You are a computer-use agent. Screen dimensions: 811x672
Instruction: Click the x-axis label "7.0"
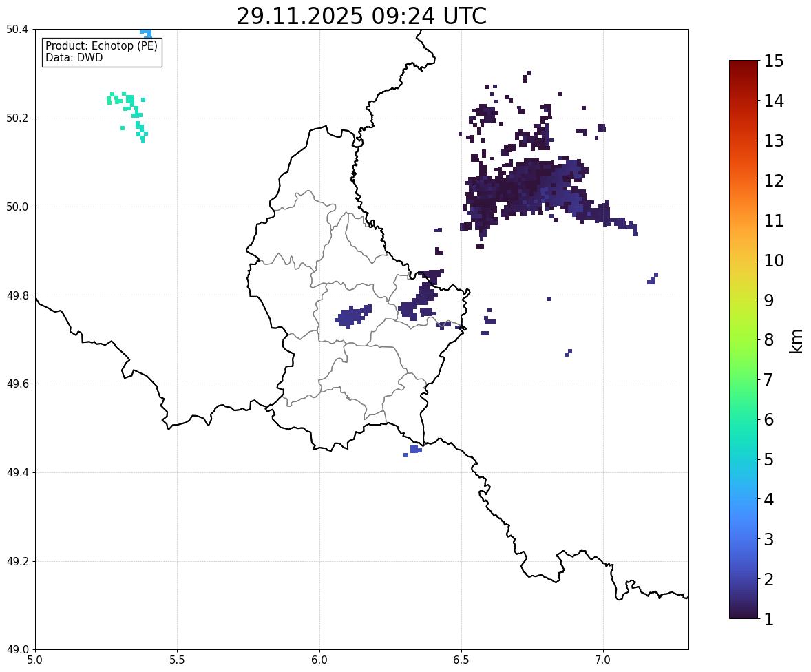tap(603, 660)
